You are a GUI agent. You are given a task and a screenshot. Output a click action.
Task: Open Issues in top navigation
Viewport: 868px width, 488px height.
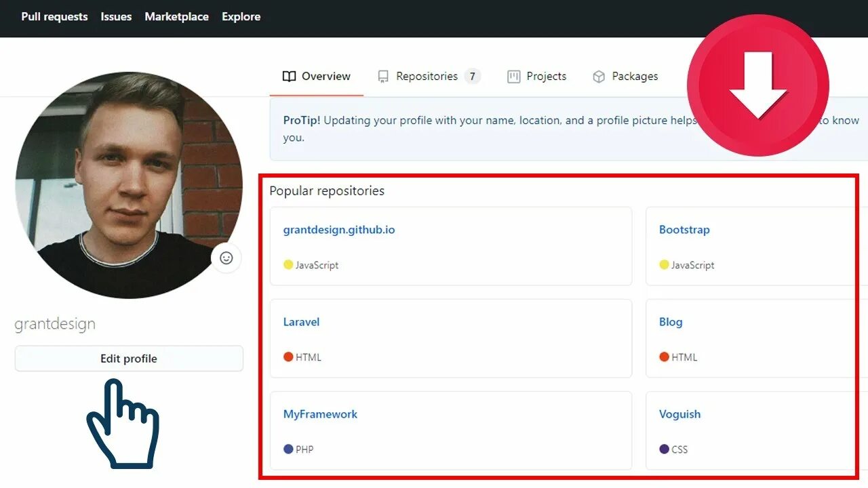point(116,16)
